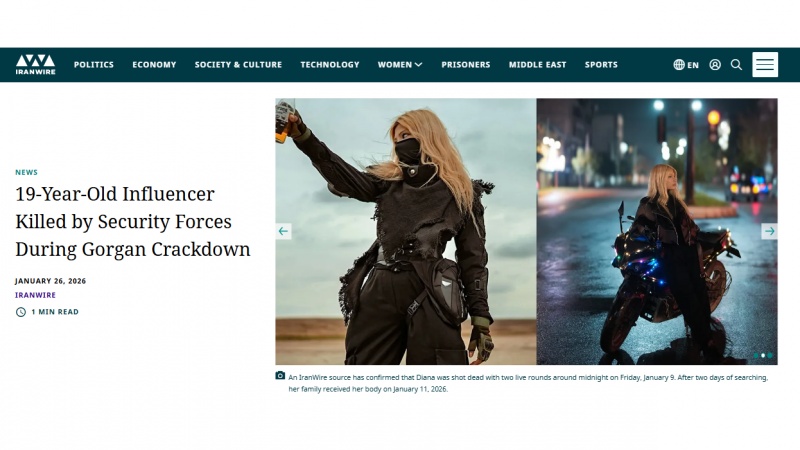The width and height of the screenshot is (800, 450).
Task: Open the EN language selector
Action: [693, 65]
